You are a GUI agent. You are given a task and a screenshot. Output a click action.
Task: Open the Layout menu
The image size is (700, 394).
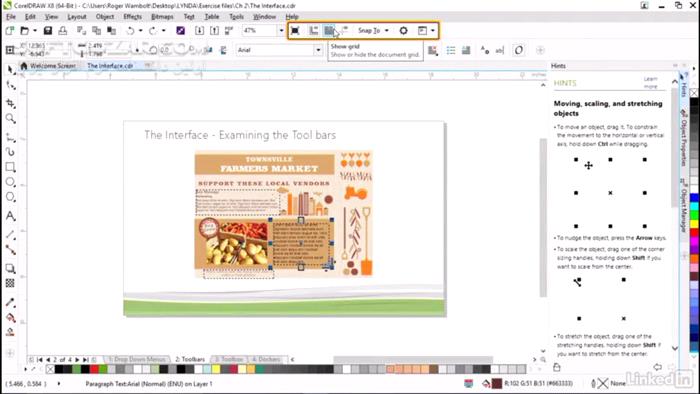pyautogui.click(x=77, y=17)
